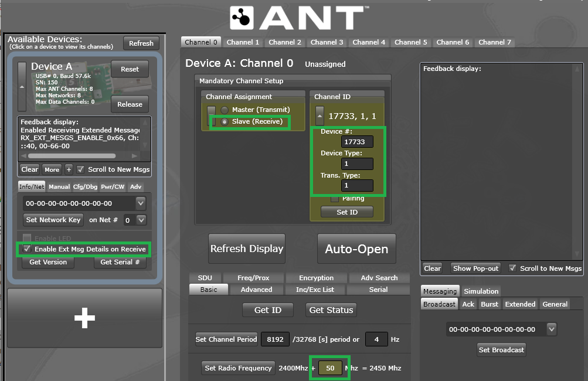The width and height of the screenshot is (588, 381).
Task: Toggle the Pairing checkbox
Action: pos(335,198)
